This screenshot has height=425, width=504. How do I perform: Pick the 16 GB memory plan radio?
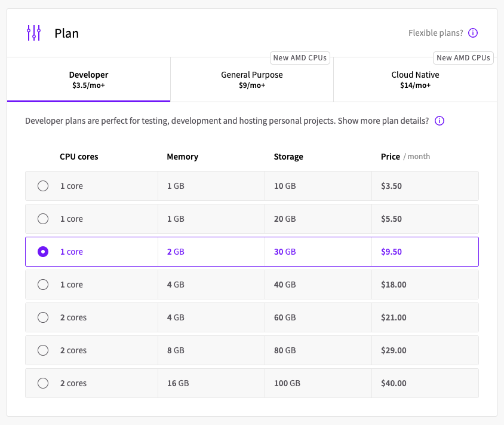tap(43, 383)
